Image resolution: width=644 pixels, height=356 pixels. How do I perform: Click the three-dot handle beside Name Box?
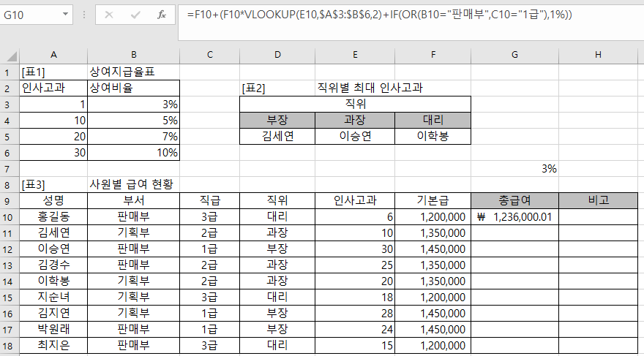[x=85, y=15]
